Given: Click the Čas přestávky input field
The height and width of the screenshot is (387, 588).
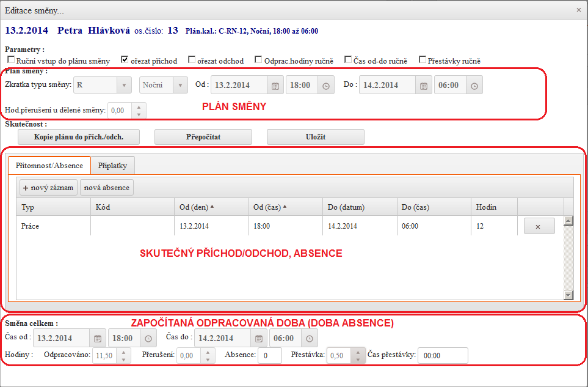Looking at the screenshot, I should 443,355.
